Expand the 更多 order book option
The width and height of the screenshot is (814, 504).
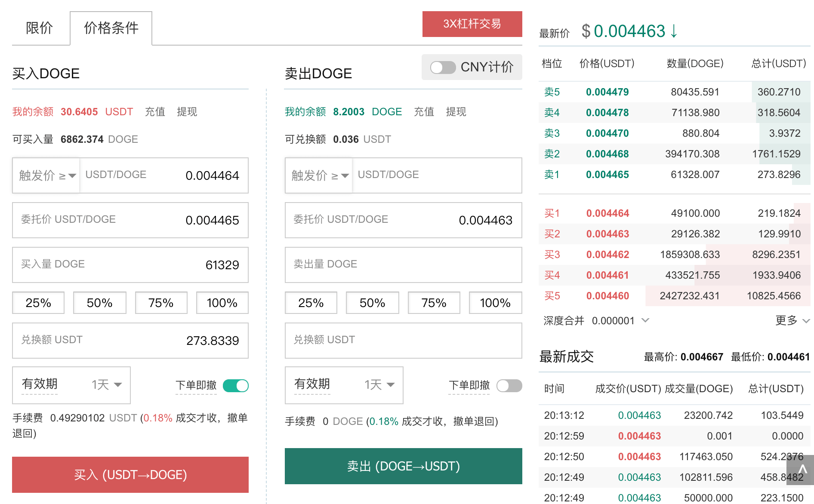pyautogui.click(x=792, y=320)
